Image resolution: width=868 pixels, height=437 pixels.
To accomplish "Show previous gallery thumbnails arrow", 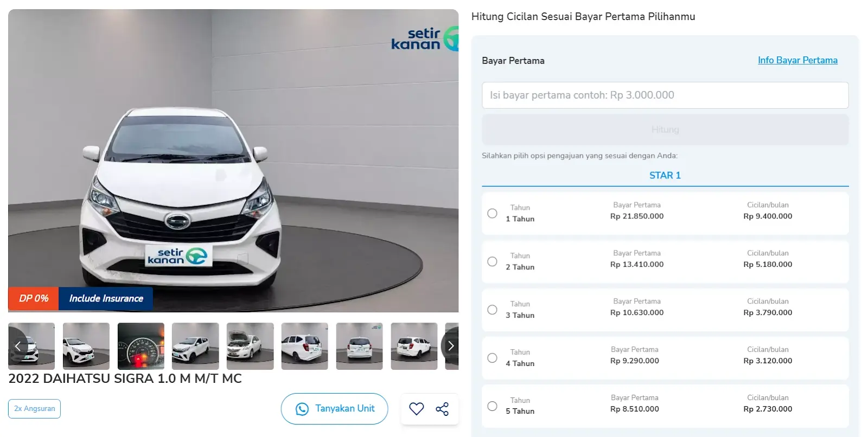I will click(x=18, y=346).
